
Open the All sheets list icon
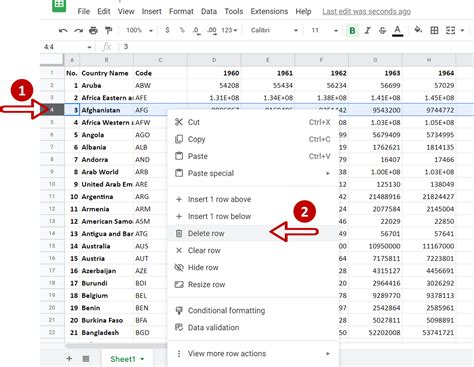(86, 359)
